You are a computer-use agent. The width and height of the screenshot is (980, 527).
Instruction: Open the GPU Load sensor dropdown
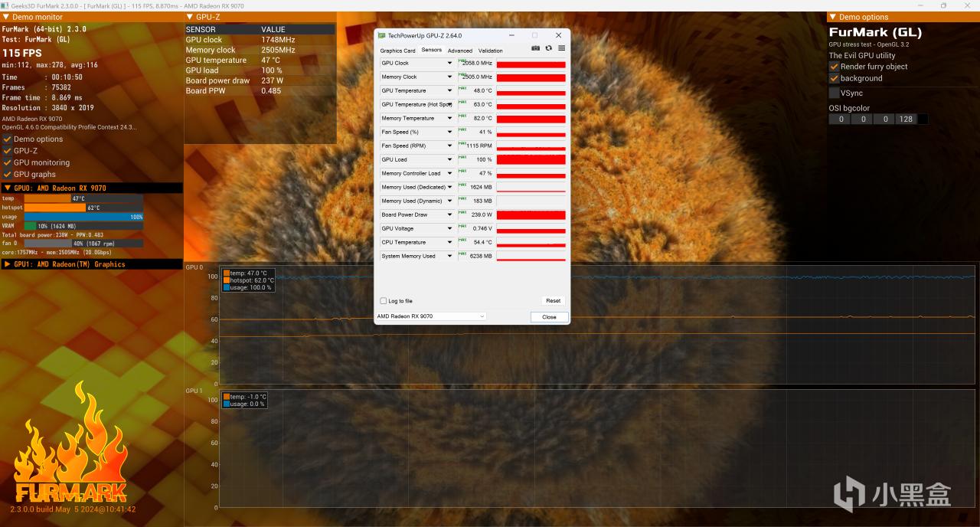(x=449, y=160)
